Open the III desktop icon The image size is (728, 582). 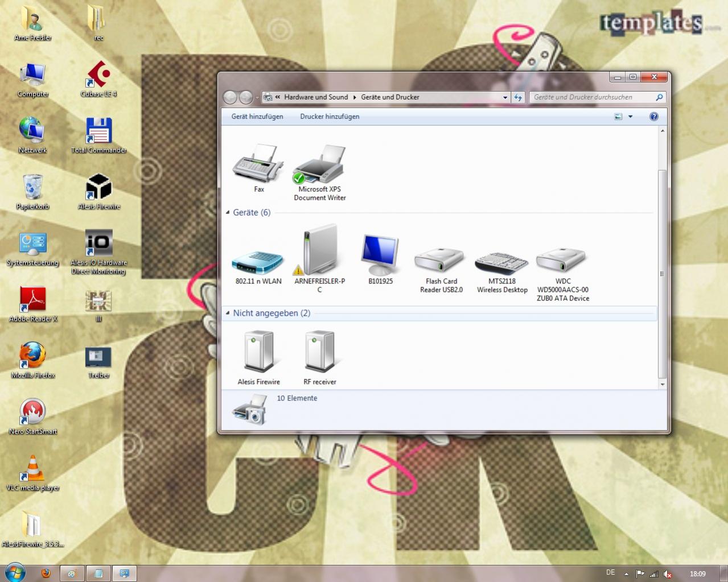98,306
